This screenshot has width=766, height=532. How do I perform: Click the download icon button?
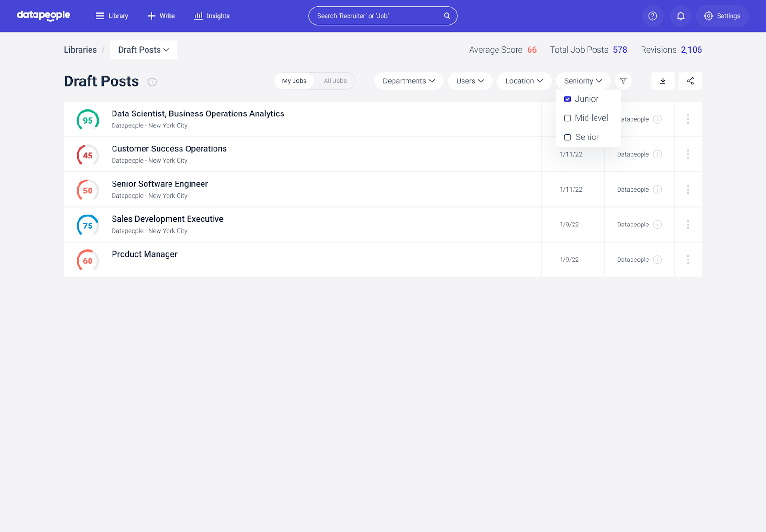(663, 81)
